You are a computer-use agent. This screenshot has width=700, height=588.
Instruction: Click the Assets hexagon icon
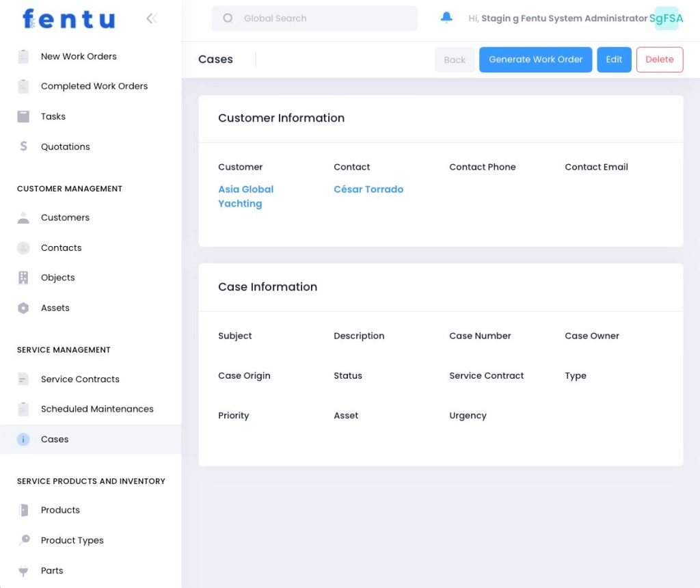point(23,308)
